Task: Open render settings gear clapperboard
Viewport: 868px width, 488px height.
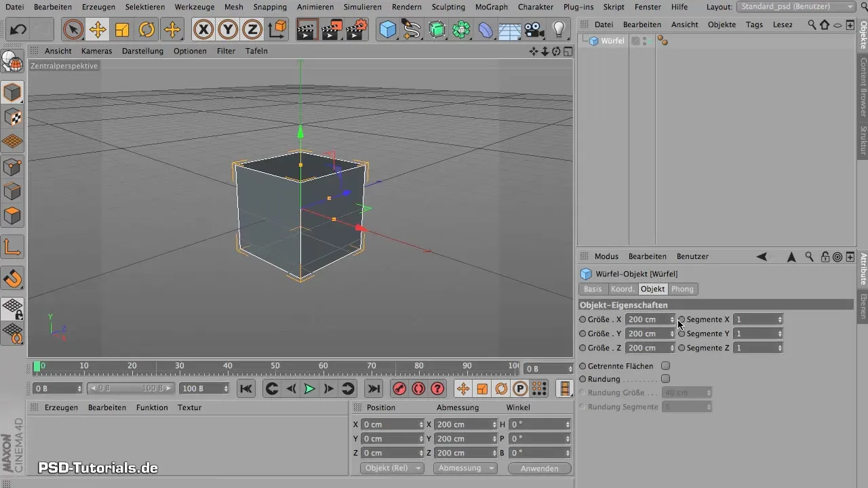Action: click(357, 30)
